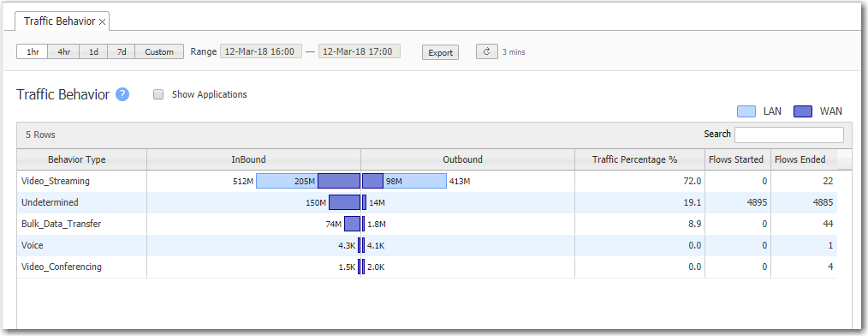Select the 1d time range
Screen dimensions: 868x336
click(93, 51)
